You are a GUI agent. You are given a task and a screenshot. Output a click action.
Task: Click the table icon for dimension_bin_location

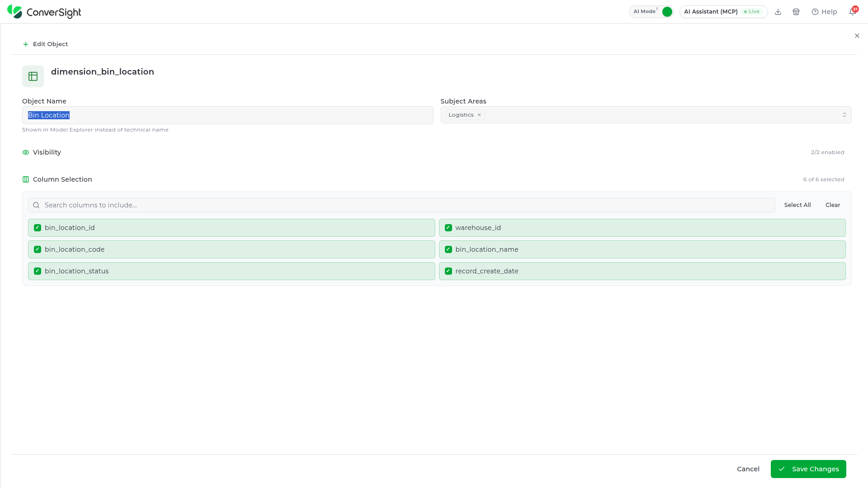[33, 76]
